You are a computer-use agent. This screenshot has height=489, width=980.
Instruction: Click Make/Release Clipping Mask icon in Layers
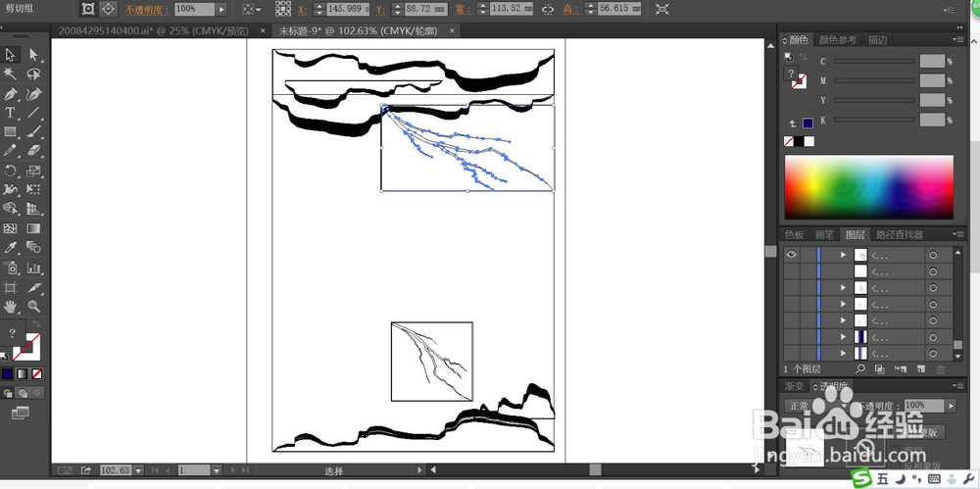879,369
